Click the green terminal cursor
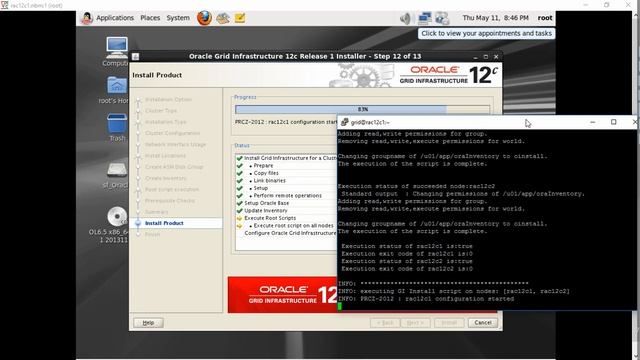Screen dimensions: 640x360 [340, 307]
